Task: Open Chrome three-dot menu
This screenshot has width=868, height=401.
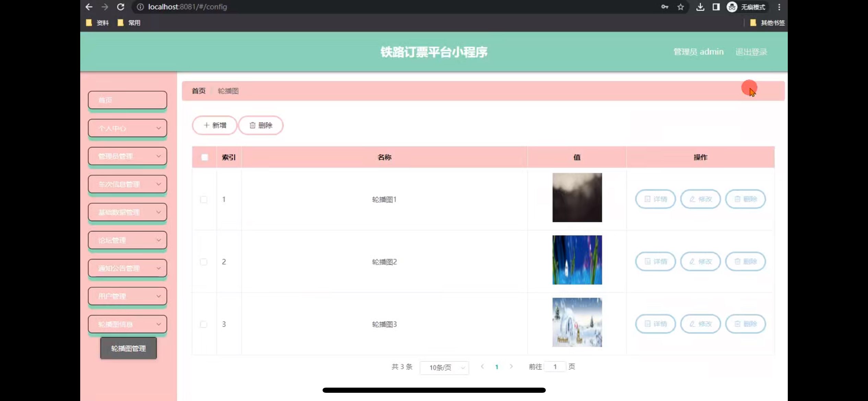Action: point(779,7)
